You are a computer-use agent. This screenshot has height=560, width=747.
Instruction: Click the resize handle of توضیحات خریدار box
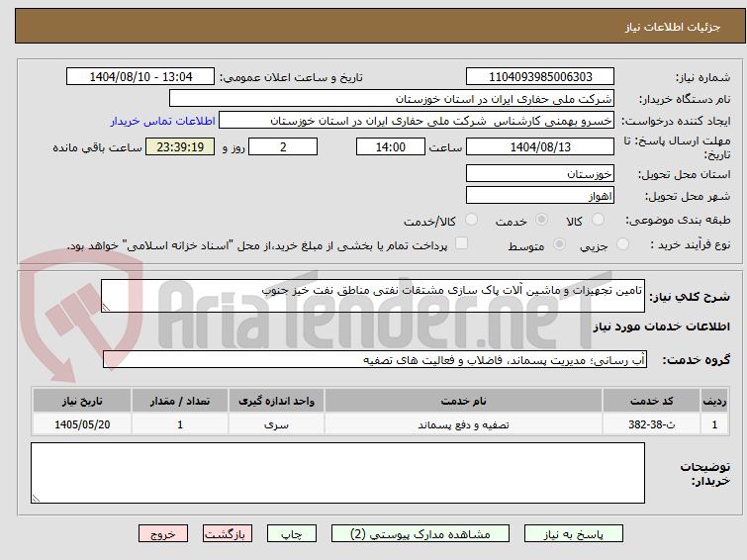click(x=36, y=499)
